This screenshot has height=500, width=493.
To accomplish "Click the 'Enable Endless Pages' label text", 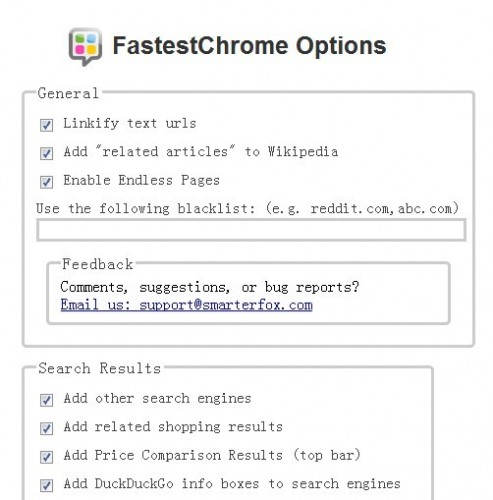I will pos(141,180).
